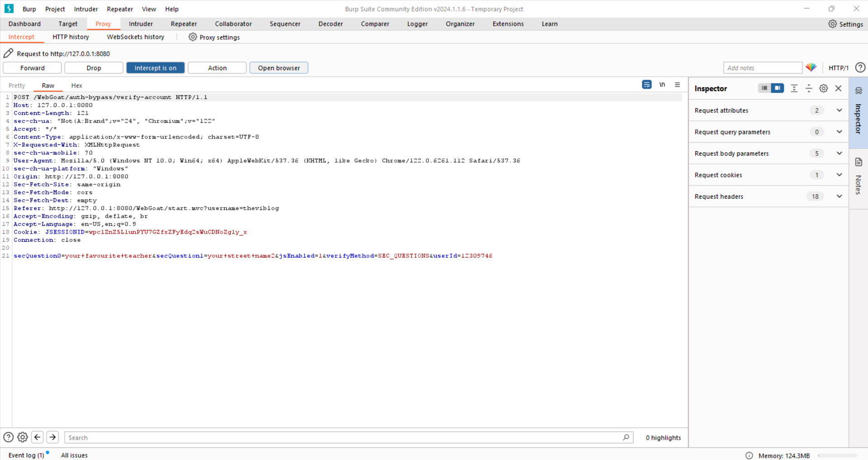
Task: Open the Decoder tab
Action: click(330, 24)
